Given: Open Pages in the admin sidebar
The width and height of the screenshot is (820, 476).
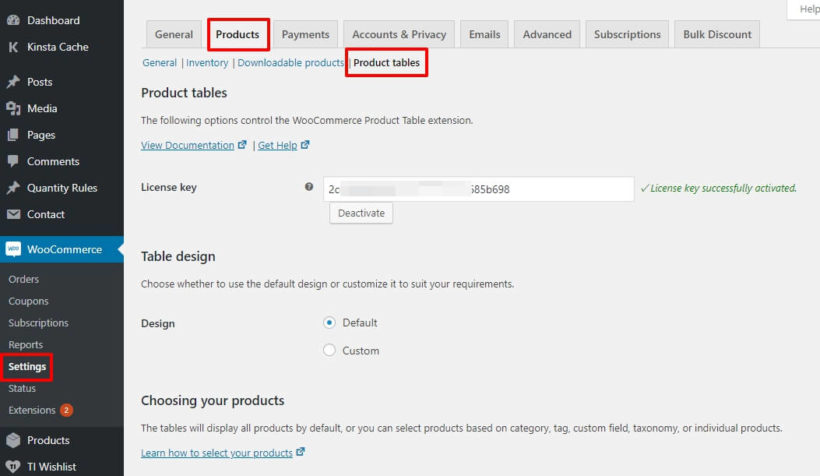Looking at the screenshot, I should (41, 135).
